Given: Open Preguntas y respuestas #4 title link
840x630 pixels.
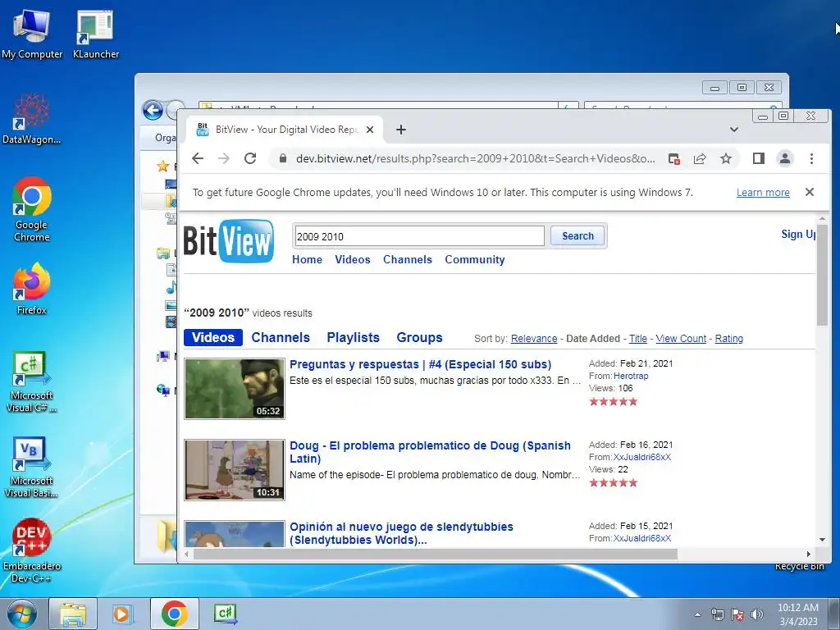Looking at the screenshot, I should [421, 364].
